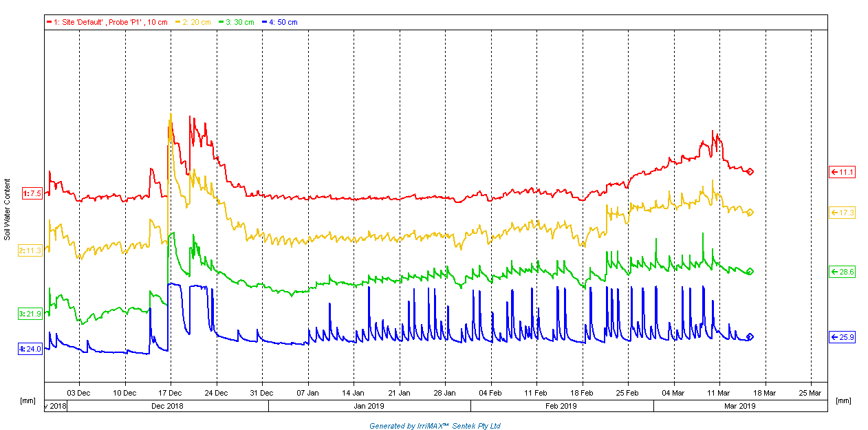Select the blue arrow 25.9 value box
868x430 pixels.
coord(842,338)
